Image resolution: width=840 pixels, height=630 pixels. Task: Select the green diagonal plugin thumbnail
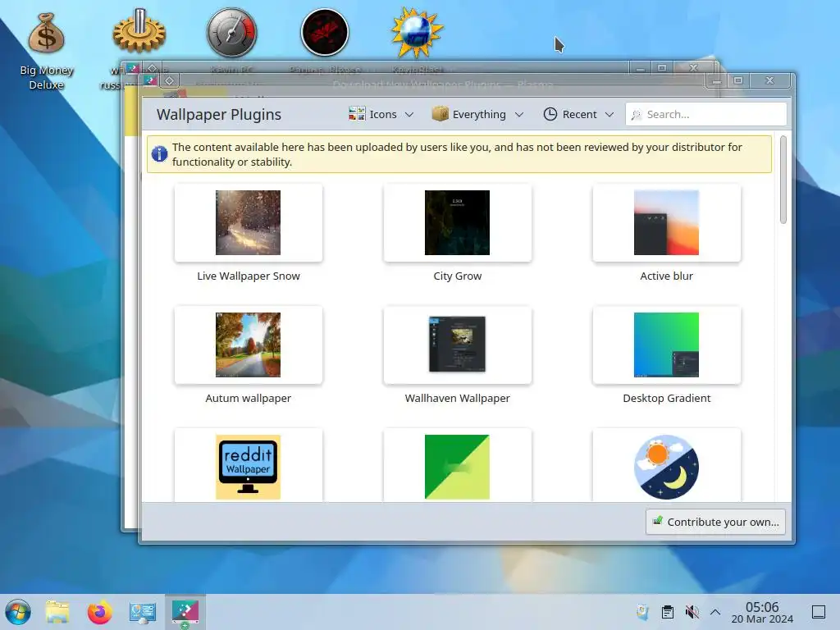coord(457,467)
